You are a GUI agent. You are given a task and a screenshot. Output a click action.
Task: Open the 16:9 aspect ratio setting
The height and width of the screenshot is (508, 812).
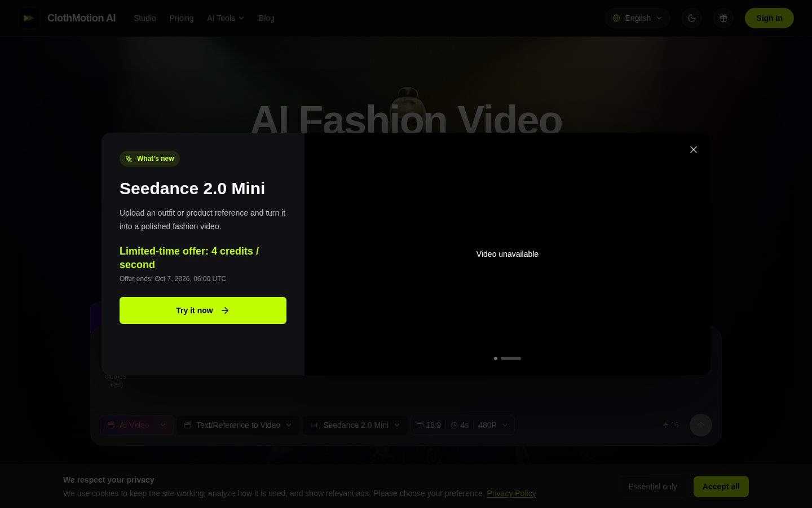tap(429, 425)
